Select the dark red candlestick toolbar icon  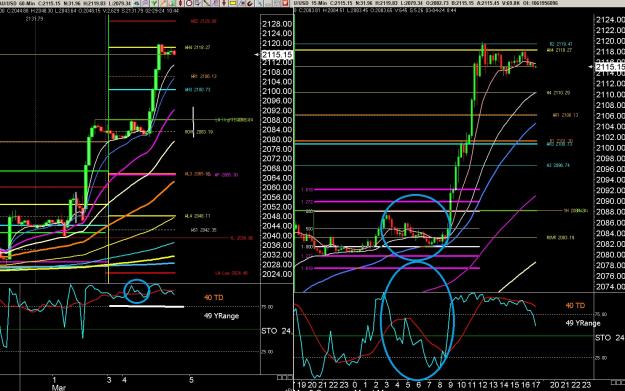180,3
